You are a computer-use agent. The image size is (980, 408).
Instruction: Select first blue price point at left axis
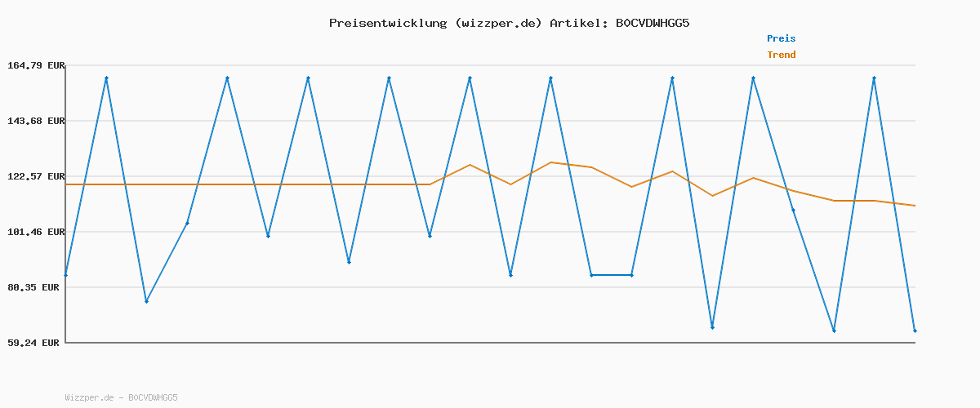pos(66,275)
